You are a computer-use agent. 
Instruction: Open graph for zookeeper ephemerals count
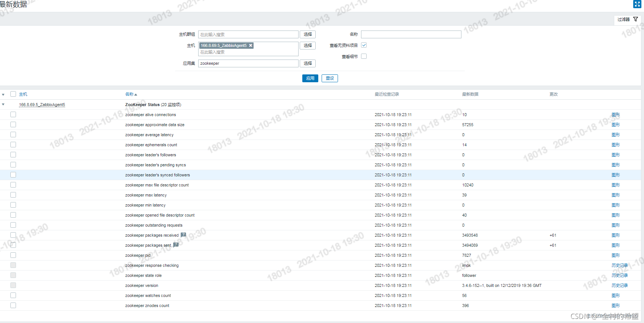pos(616,145)
